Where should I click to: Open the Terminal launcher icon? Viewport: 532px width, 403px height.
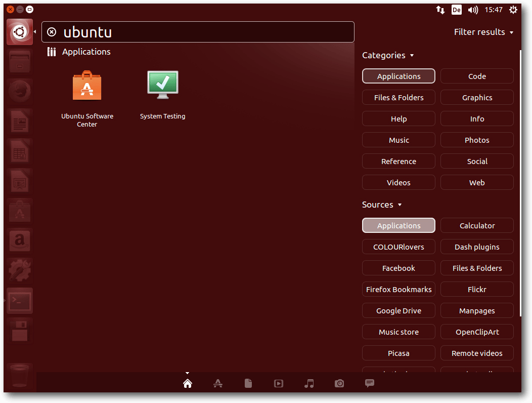[20, 300]
